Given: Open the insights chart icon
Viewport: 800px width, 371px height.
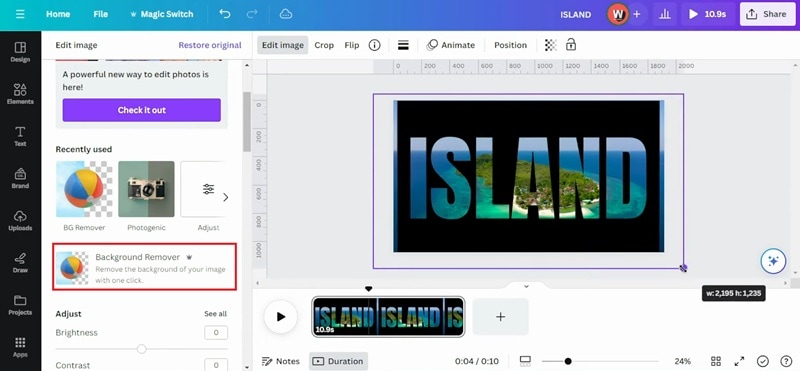Looking at the screenshot, I should (664, 14).
